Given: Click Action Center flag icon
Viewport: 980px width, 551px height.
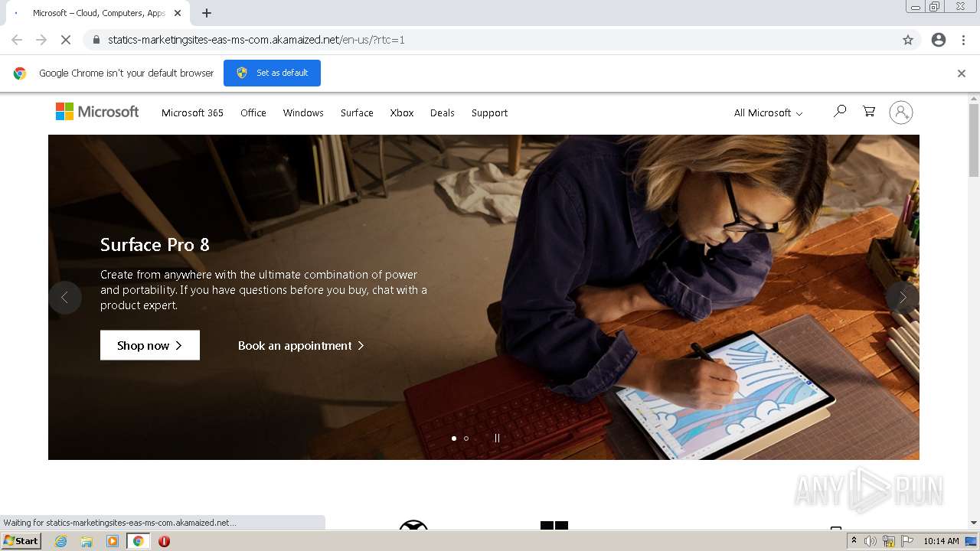Looking at the screenshot, I should (x=907, y=541).
